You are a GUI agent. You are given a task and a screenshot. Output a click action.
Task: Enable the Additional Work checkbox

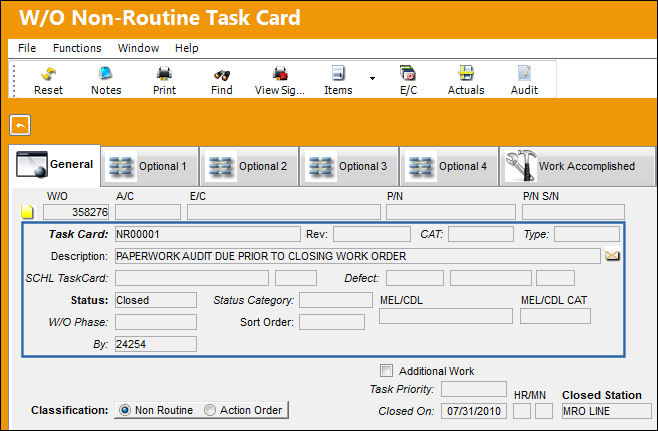(386, 371)
